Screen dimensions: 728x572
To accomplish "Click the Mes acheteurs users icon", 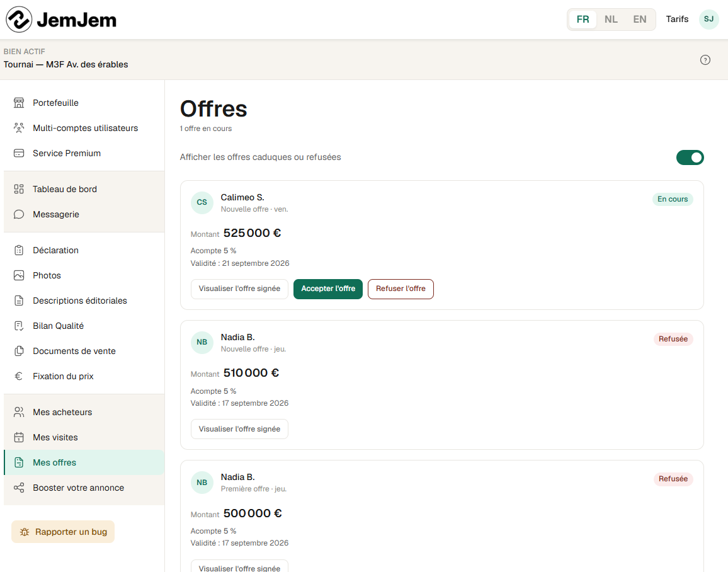I will click(18, 412).
